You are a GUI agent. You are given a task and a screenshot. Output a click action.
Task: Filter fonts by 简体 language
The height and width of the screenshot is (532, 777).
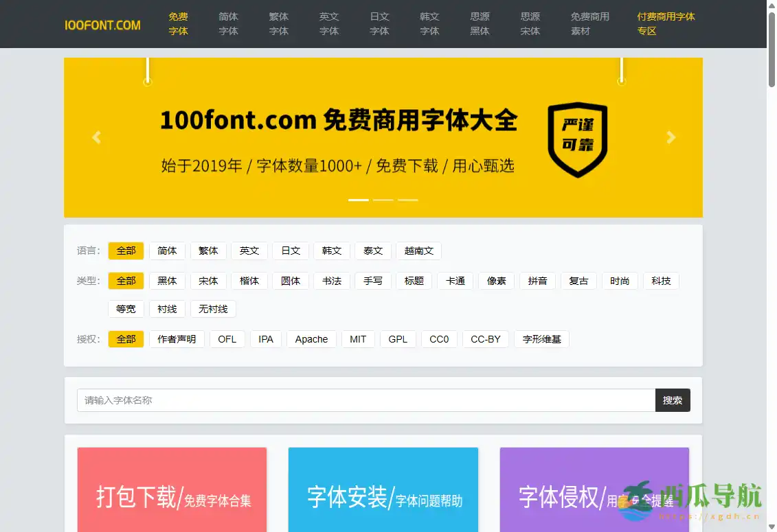pyautogui.click(x=167, y=251)
